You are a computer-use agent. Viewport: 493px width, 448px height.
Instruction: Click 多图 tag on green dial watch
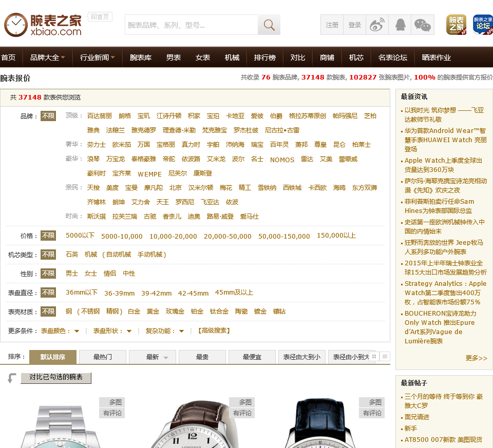coord(112,402)
